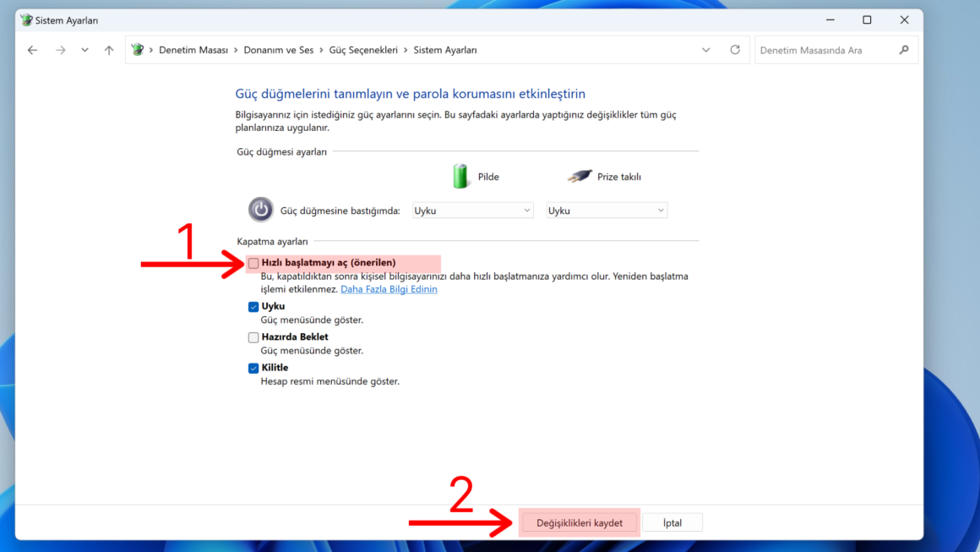980x552 pixels.
Task: Open Pilde power button action dropdown
Action: pos(472,210)
